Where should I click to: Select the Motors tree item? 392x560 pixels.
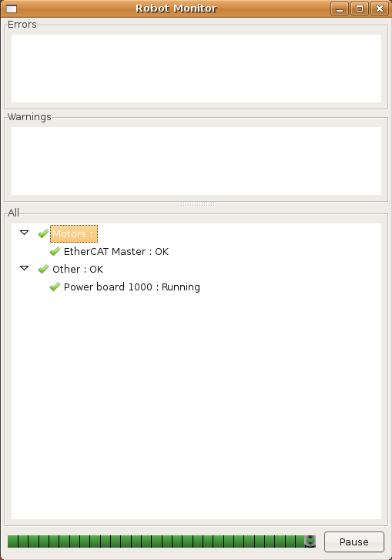[x=73, y=234]
